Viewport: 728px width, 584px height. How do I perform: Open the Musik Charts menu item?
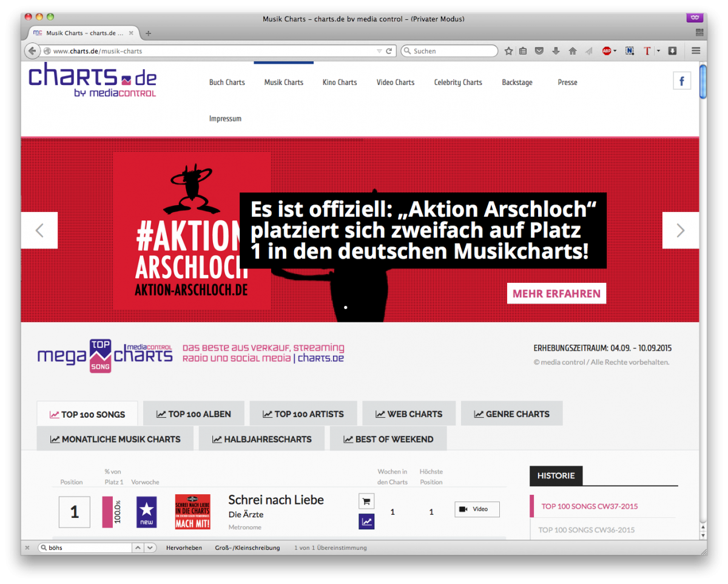284,83
